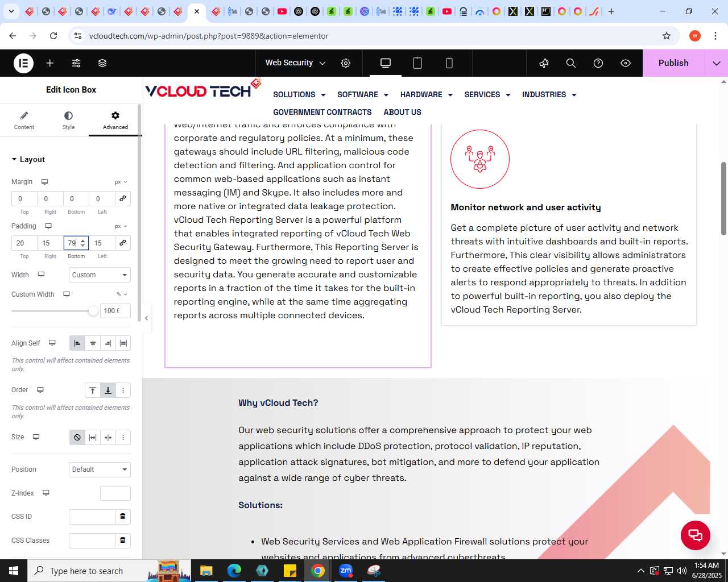Open ABOUT US link
Image resolution: width=728 pixels, height=582 pixels.
point(402,112)
